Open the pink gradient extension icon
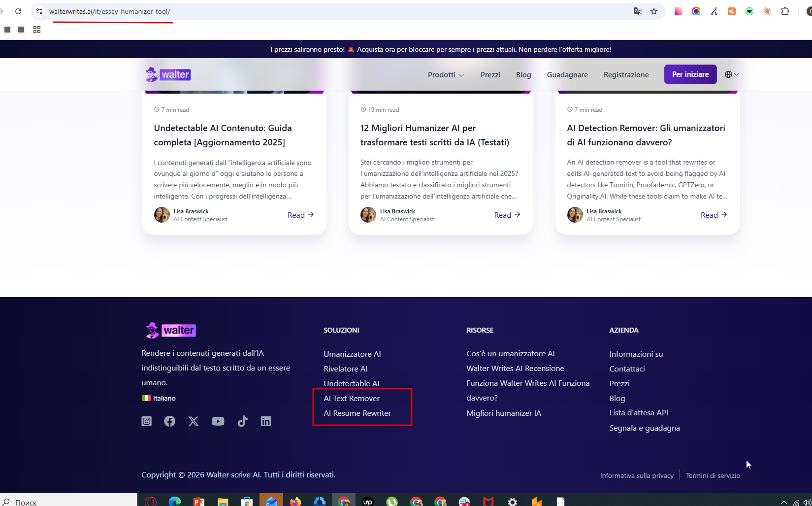812x506 pixels. [679, 11]
